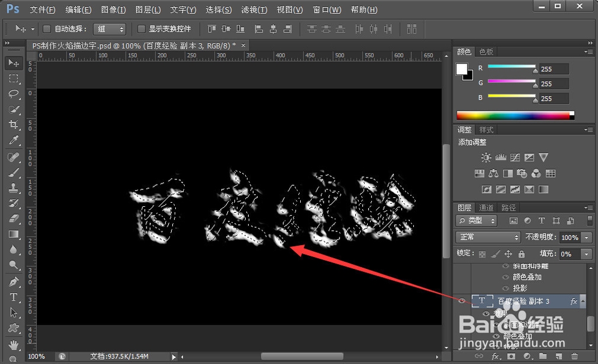Toggle visibility of 百度经验 副本 3 layer
The height and width of the screenshot is (364, 598).
coord(462,301)
